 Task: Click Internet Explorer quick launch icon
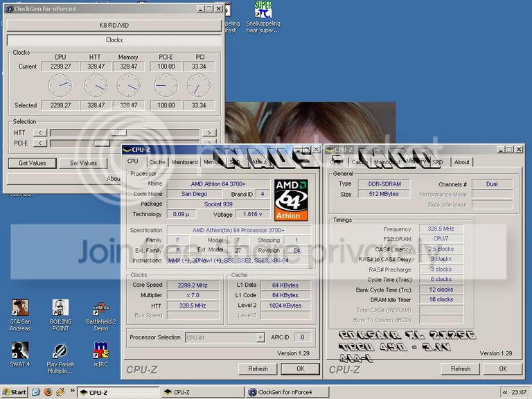(35, 392)
